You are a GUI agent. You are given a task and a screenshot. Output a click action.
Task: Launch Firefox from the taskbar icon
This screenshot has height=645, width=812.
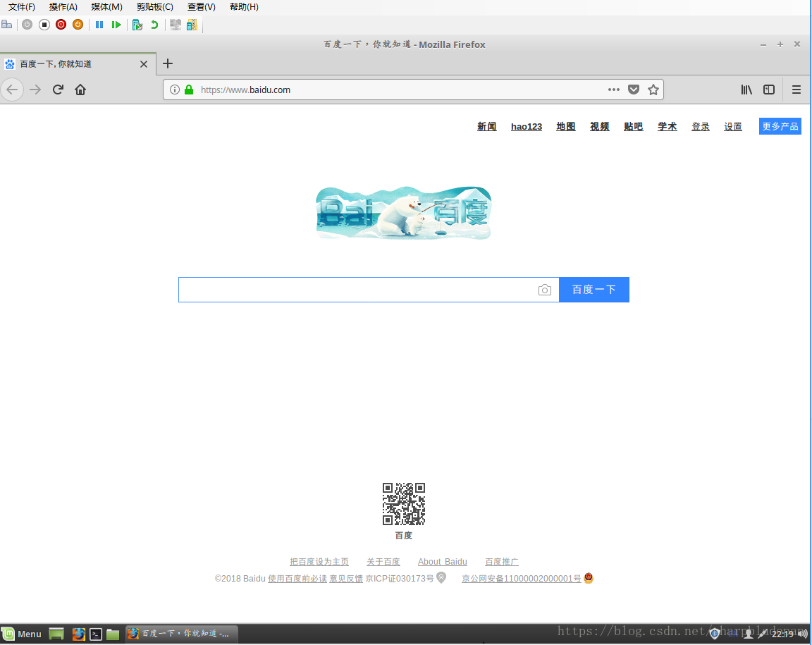pyautogui.click(x=79, y=634)
